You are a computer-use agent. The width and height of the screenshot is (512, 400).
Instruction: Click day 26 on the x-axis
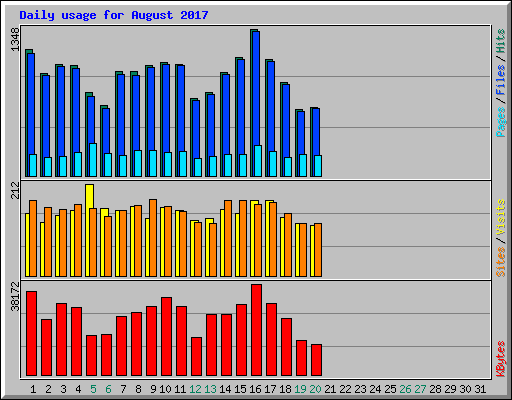pyautogui.click(x=405, y=389)
